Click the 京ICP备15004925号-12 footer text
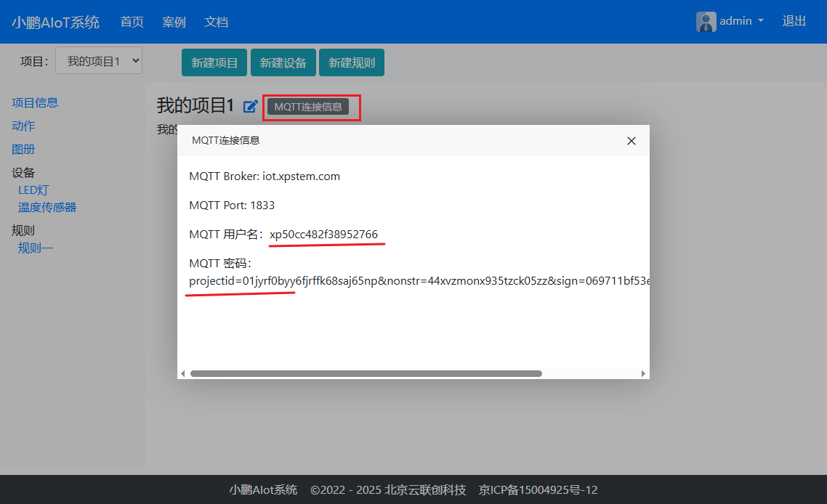Viewport: 827px width, 504px height. coord(538,489)
